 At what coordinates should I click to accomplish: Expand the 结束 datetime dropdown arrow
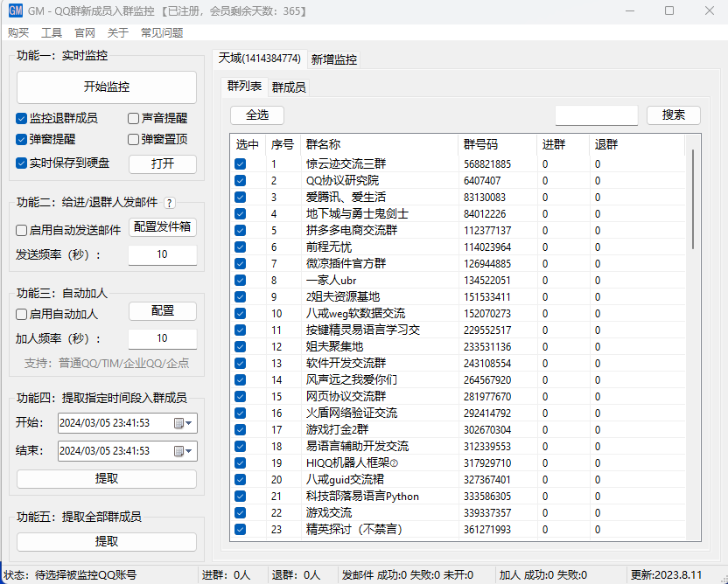click(190, 451)
